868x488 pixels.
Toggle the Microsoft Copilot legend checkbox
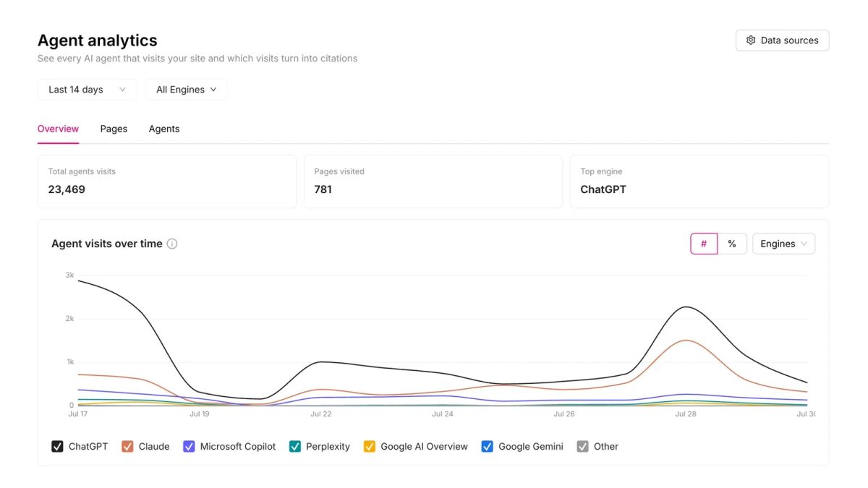(189, 446)
